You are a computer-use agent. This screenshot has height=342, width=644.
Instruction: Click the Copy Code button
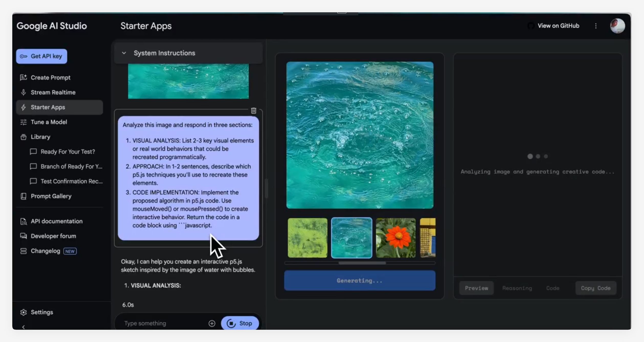(595, 288)
